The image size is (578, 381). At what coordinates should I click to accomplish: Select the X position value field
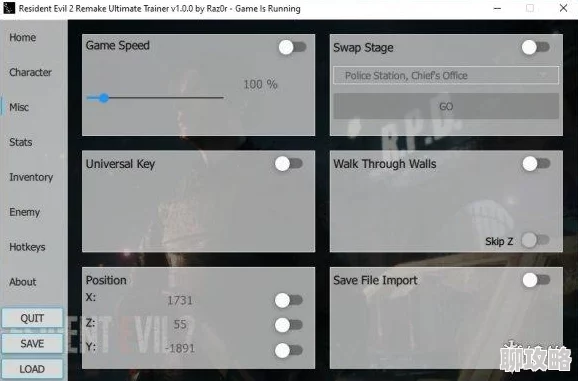180,301
